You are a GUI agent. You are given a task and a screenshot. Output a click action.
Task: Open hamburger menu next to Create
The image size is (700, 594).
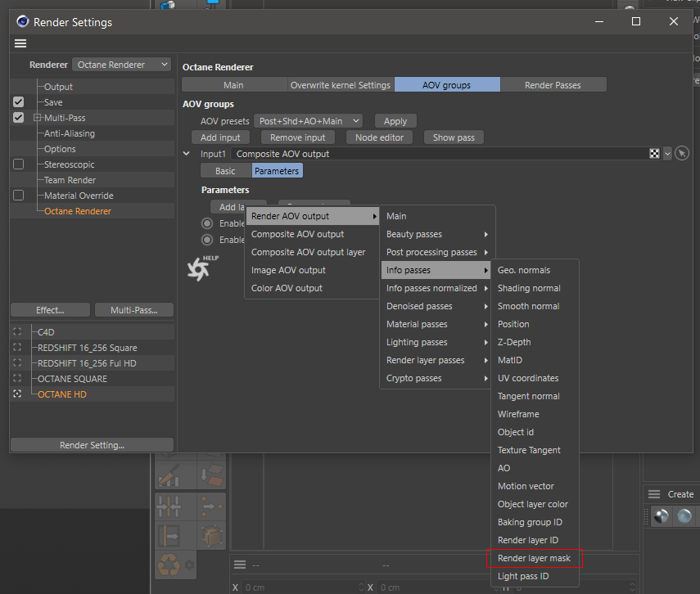pos(654,494)
